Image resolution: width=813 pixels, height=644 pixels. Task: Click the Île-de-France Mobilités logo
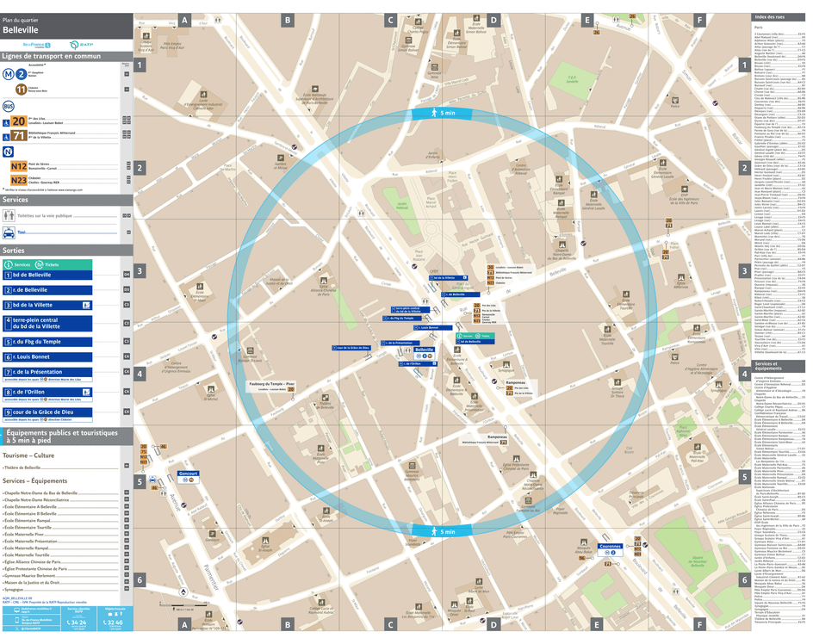(36, 45)
